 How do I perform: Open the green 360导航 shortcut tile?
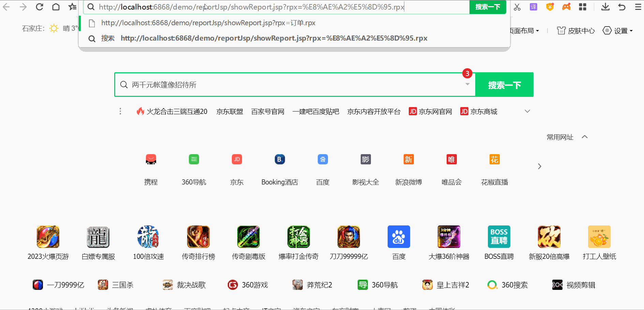pyautogui.click(x=194, y=159)
